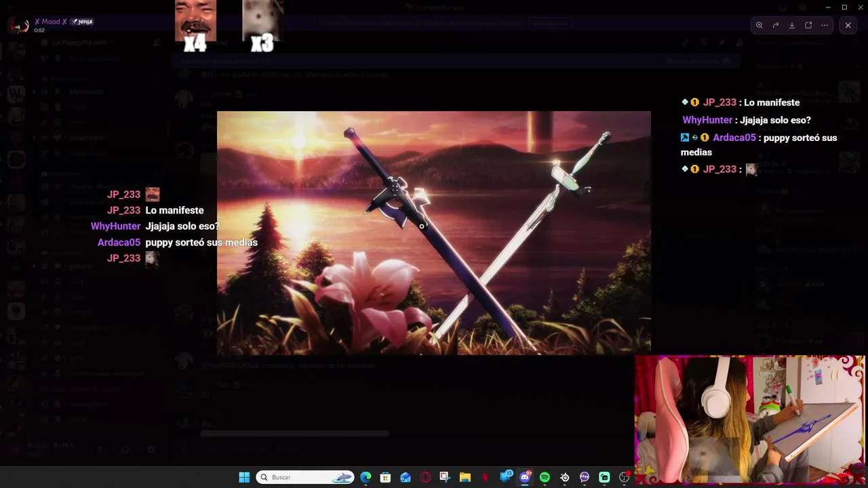Screen dimensions: 868x488
Task: Click 'puppy sorteó sus medias' in the left chat
Action: click(x=201, y=242)
